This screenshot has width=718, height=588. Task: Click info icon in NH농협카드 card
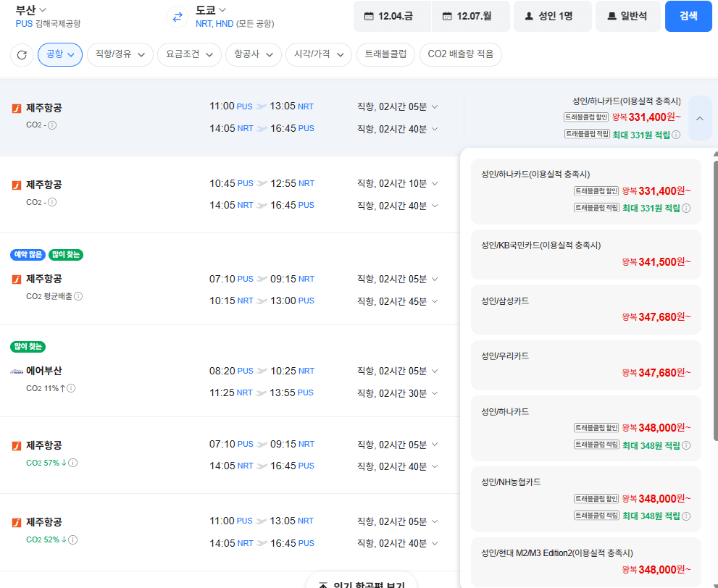[x=686, y=516]
